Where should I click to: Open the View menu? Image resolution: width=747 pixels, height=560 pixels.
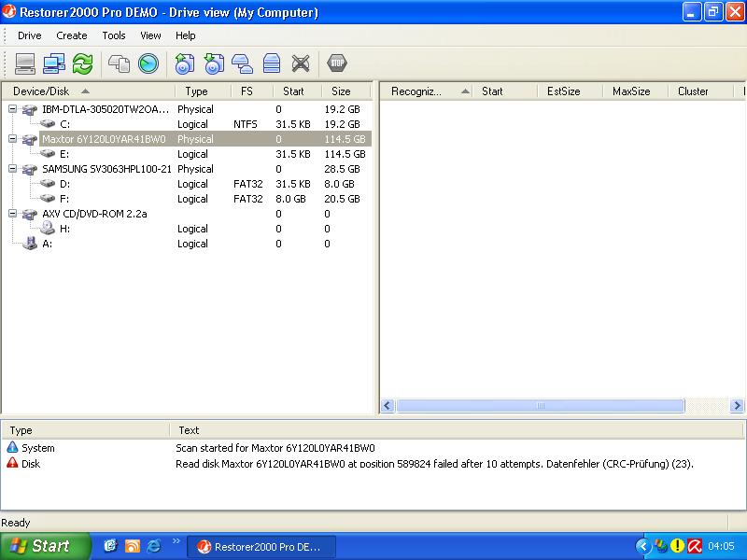tap(150, 35)
